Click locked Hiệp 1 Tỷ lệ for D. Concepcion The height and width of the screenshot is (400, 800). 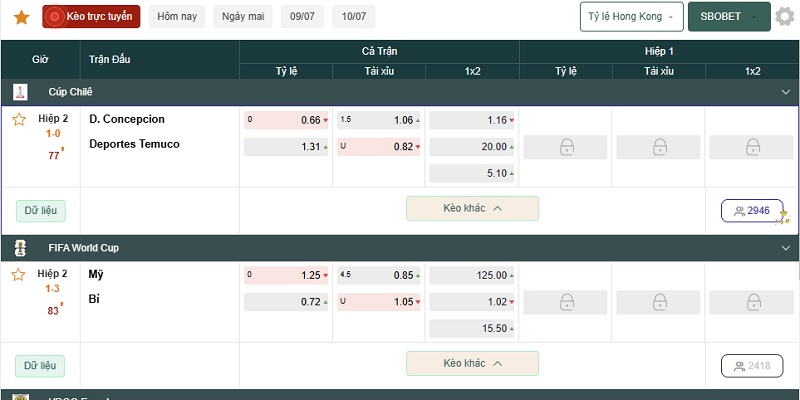tap(565, 147)
